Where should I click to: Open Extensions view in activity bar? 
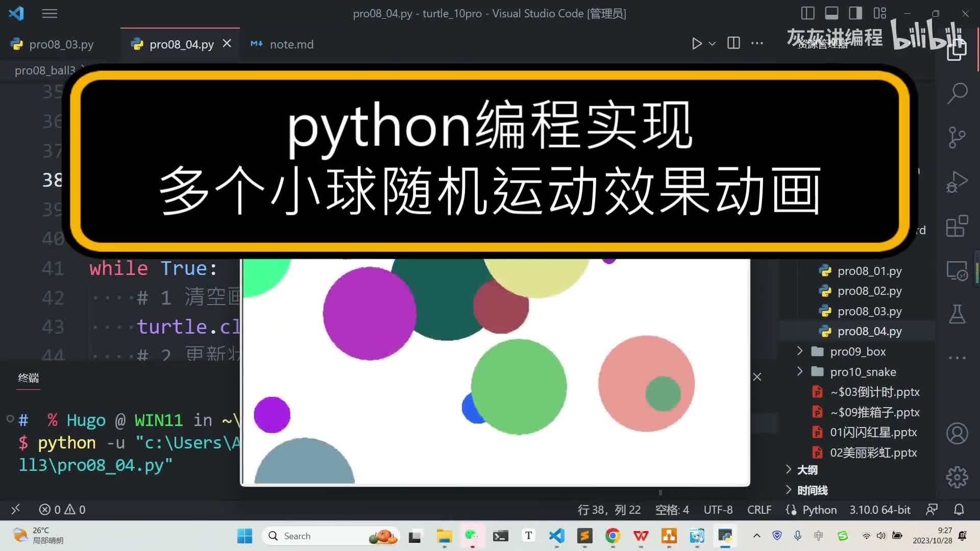click(x=957, y=226)
